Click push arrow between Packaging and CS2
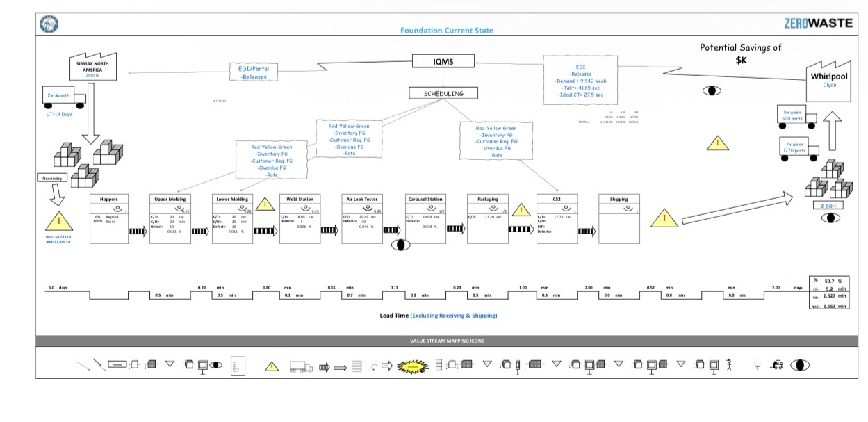Screen dimensions: 868x422 point(521,229)
